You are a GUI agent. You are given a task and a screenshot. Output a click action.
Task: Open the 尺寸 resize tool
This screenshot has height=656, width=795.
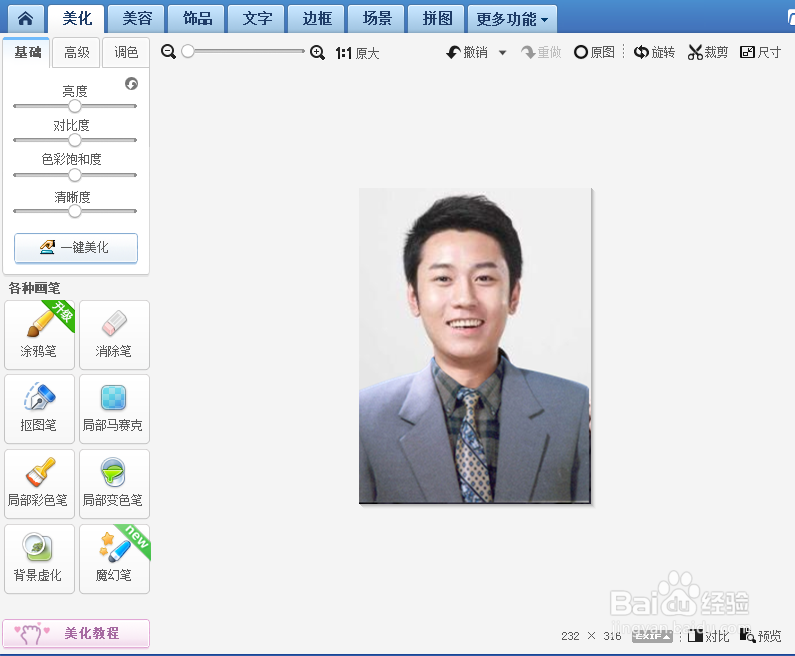[x=761, y=52]
